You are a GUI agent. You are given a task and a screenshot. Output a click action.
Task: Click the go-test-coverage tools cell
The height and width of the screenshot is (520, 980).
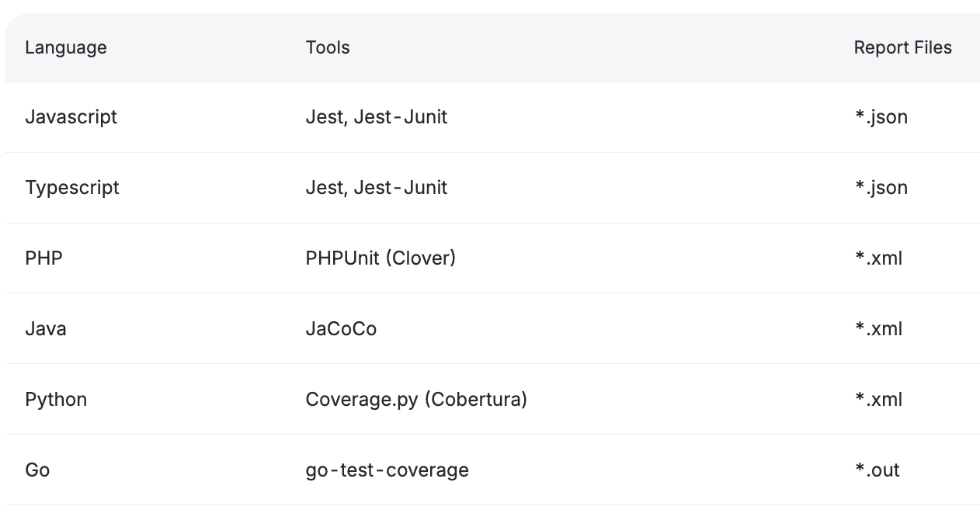[387, 470]
